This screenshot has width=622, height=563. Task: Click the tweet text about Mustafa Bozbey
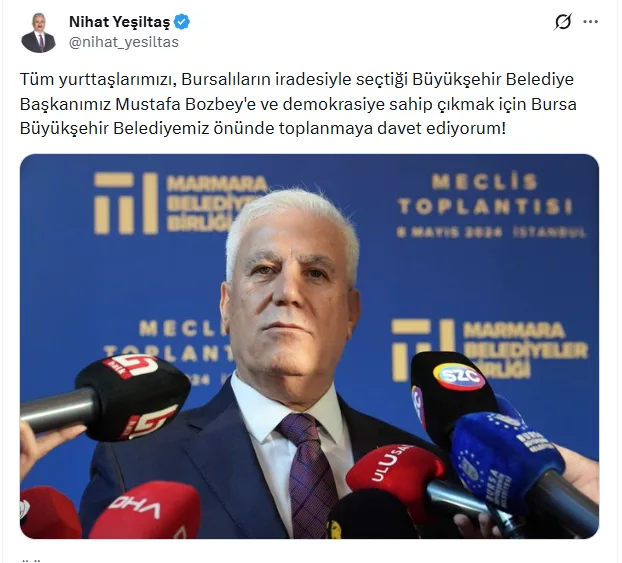(x=298, y=104)
